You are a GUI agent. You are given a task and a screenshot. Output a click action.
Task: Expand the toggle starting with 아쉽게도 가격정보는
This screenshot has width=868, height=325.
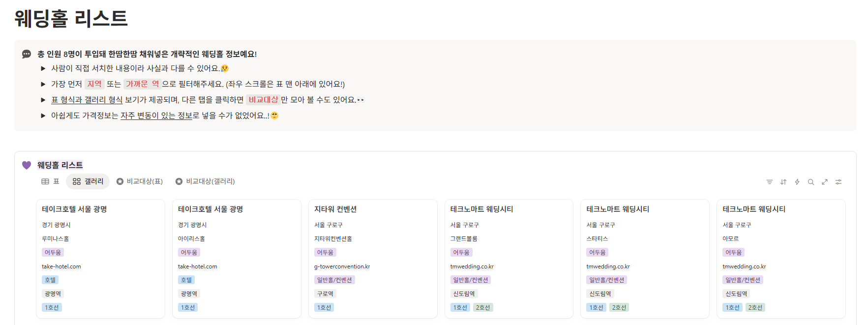tap(43, 116)
